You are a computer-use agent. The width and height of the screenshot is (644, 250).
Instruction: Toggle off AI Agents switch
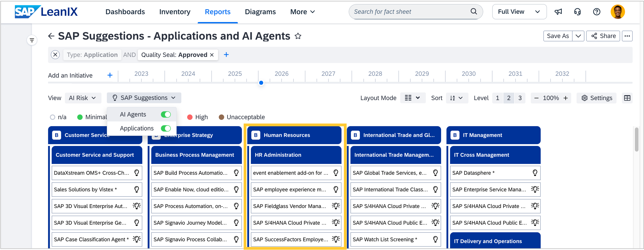click(x=165, y=114)
